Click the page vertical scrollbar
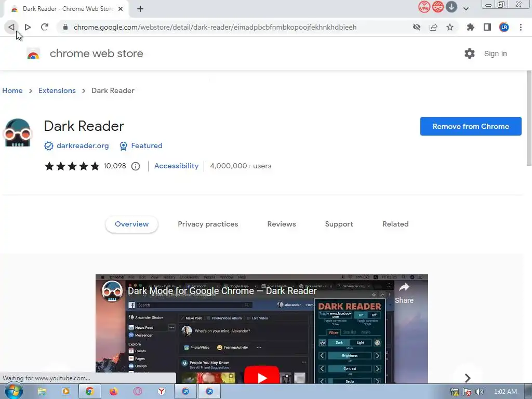Screen dimensions: 532x399 [x=528, y=119]
